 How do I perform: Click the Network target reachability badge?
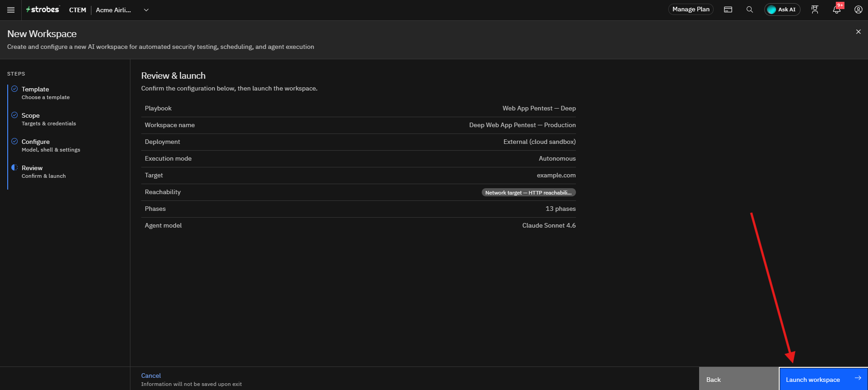pos(528,192)
